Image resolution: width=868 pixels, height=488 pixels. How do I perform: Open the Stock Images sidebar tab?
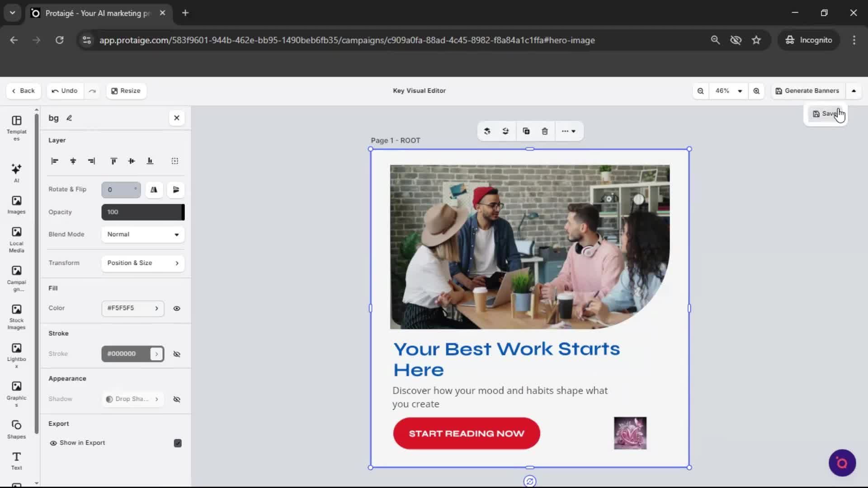click(16, 316)
